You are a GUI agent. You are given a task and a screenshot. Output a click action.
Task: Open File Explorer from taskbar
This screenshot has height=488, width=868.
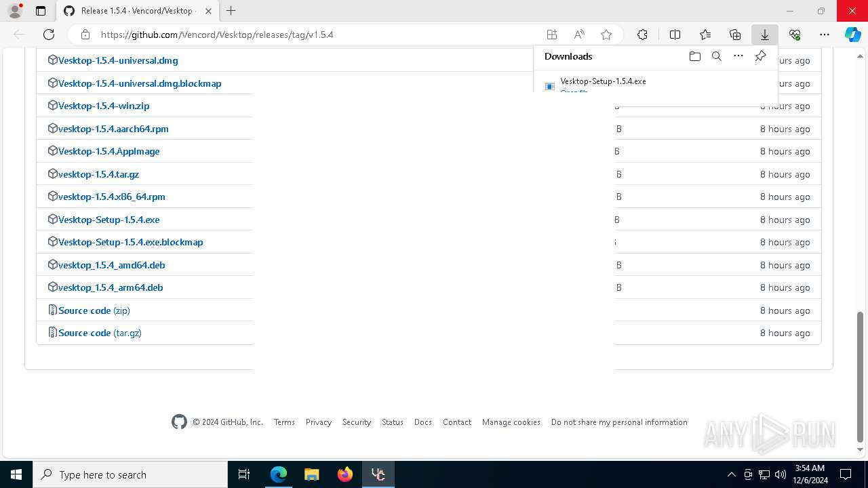tap(312, 474)
